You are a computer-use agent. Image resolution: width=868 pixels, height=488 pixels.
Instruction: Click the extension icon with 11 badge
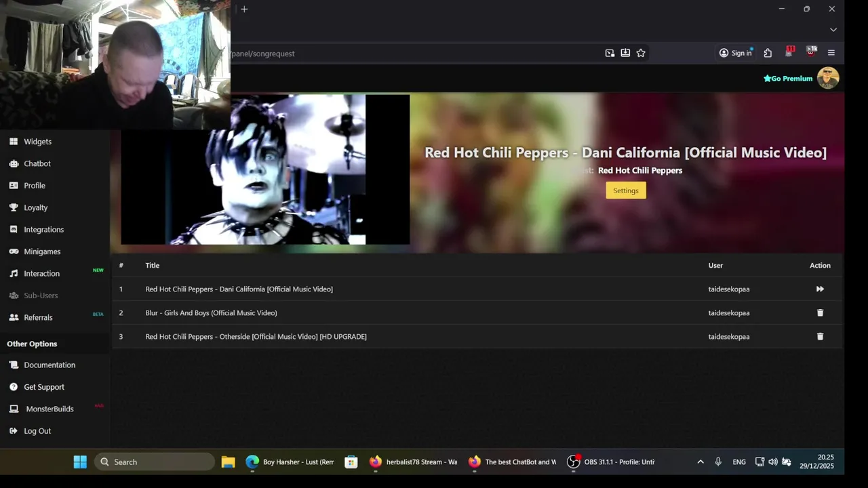coord(789,52)
